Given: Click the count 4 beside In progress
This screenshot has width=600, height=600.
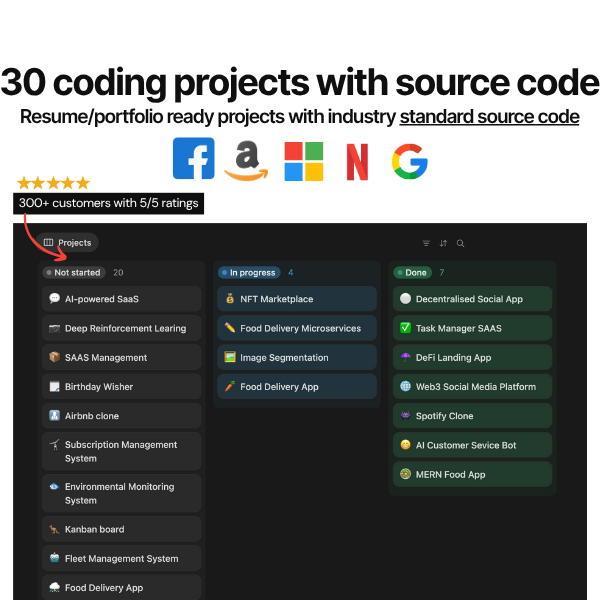Looking at the screenshot, I should tap(290, 272).
